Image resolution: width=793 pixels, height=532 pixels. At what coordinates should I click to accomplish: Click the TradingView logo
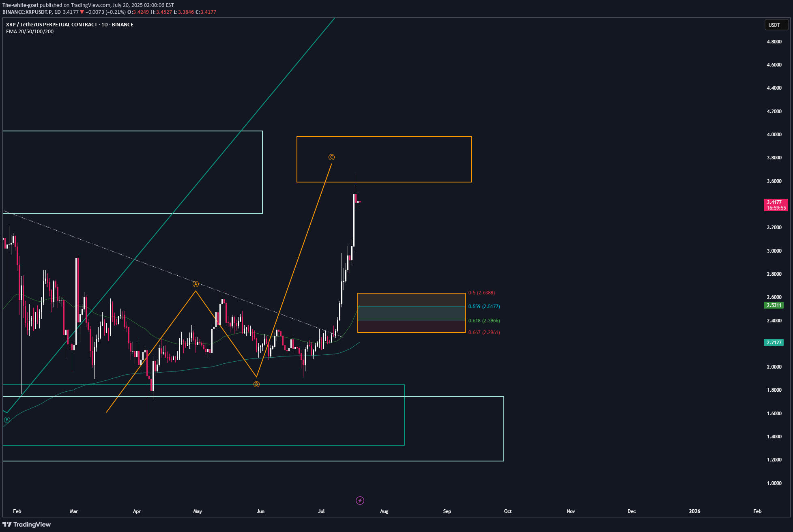[x=27, y=524]
